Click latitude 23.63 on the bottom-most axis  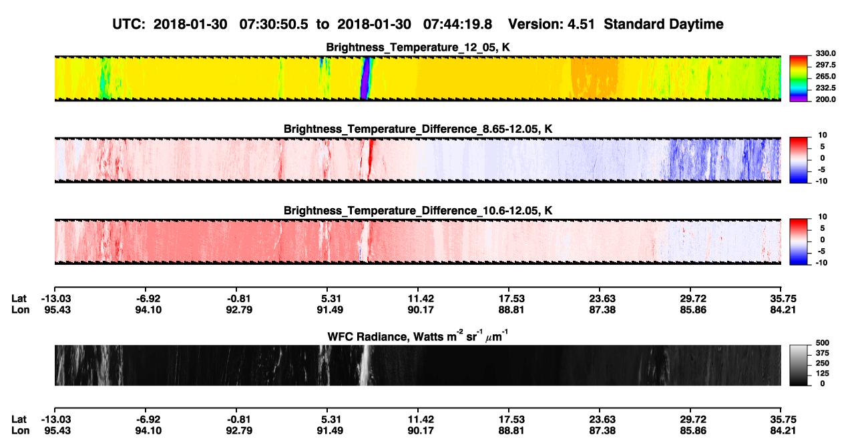(x=599, y=419)
